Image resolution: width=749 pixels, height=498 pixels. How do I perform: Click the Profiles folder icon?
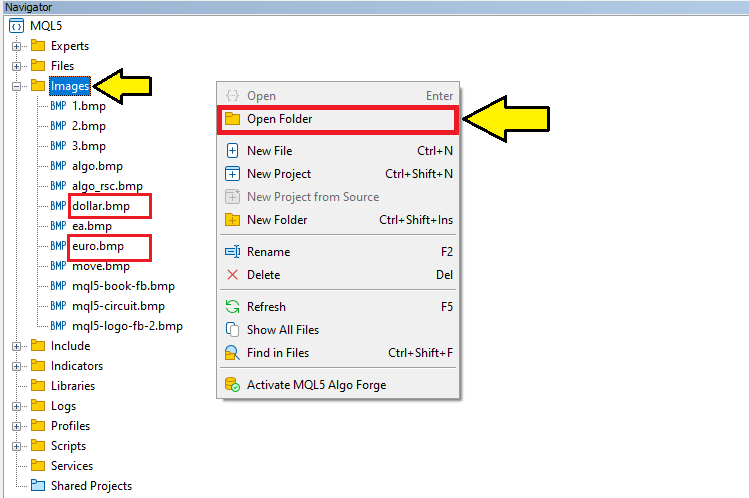38,425
